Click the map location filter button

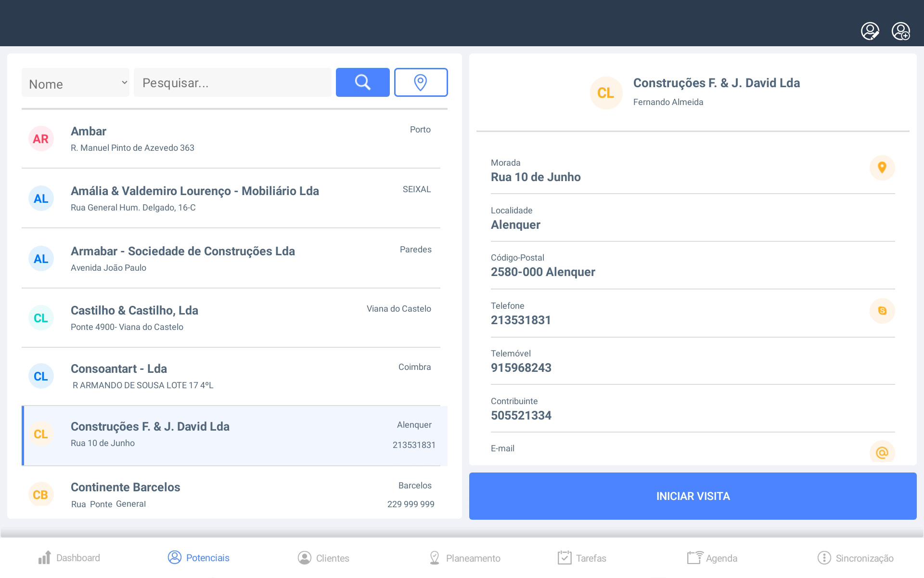(x=421, y=82)
